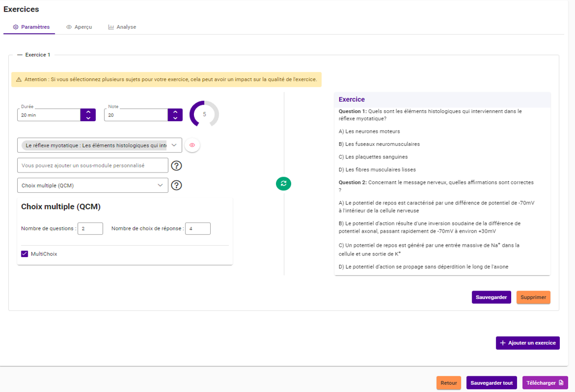The width and height of the screenshot is (575, 392).
Task: Click the circular progress gauge showing 5
Action: [x=204, y=114]
